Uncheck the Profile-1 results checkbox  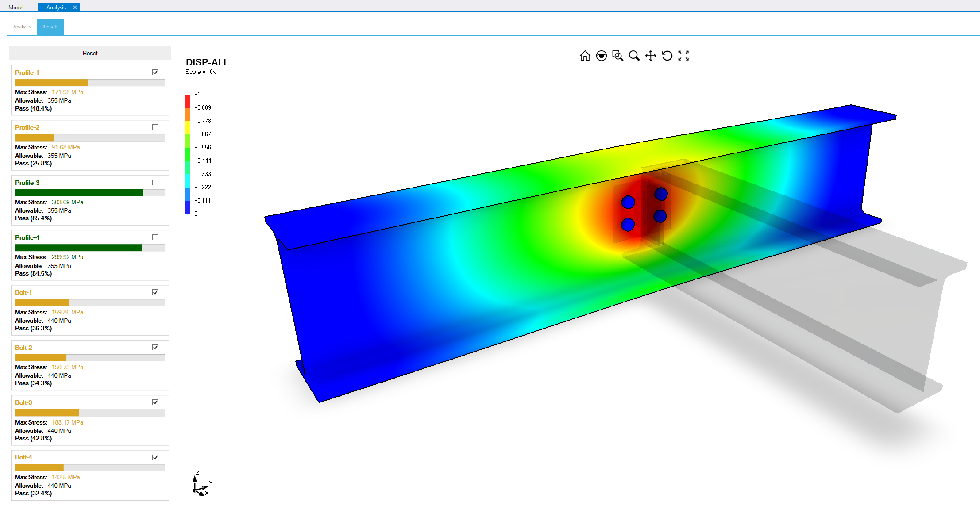coord(155,72)
